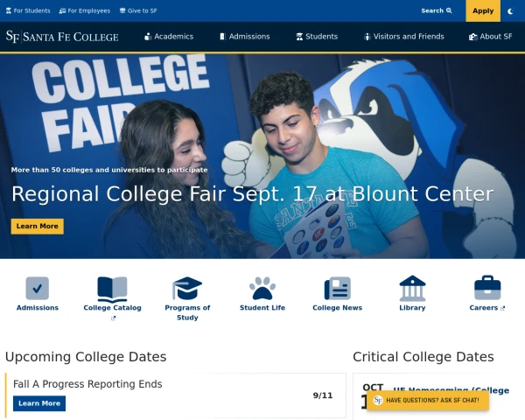The height and width of the screenshot is (420, 525).
Task: Open the For Students link
Action: pos(28,11)
